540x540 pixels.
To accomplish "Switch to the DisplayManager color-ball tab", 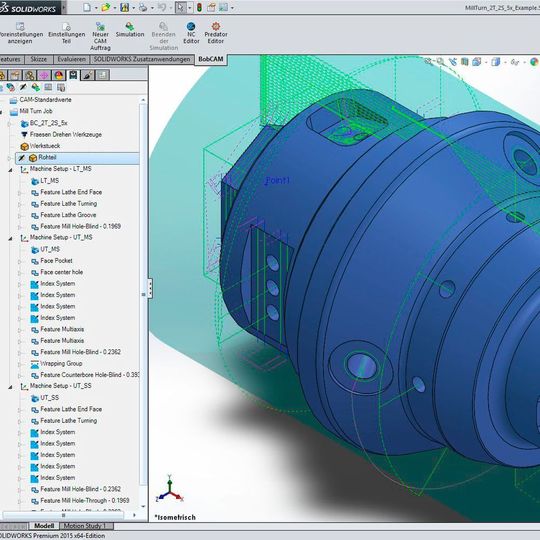I will click(59, 75).
